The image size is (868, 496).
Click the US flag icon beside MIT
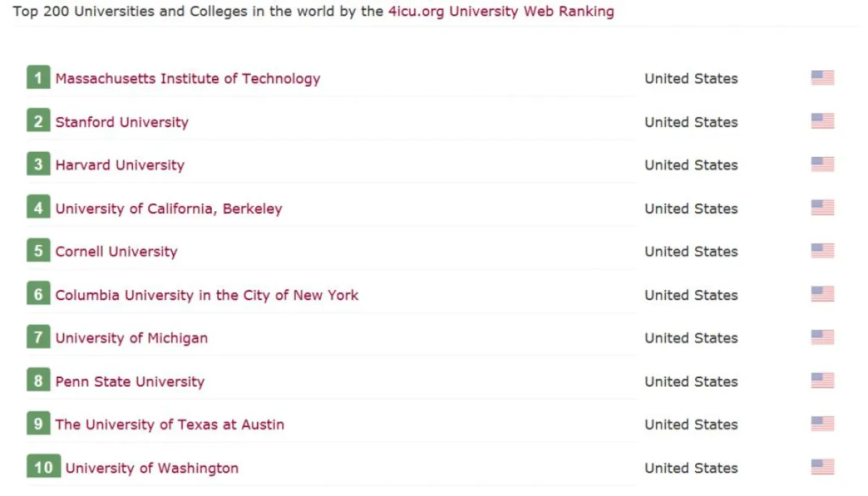click(x=822, y=77)
